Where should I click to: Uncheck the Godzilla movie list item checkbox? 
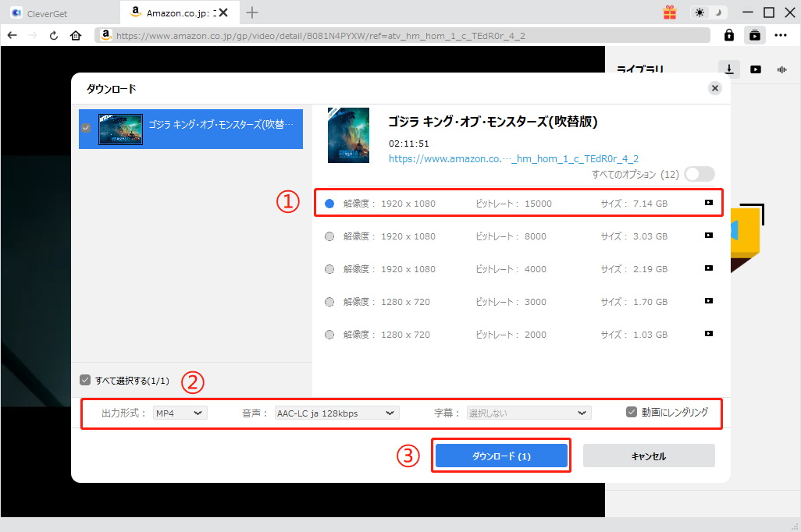86,128
